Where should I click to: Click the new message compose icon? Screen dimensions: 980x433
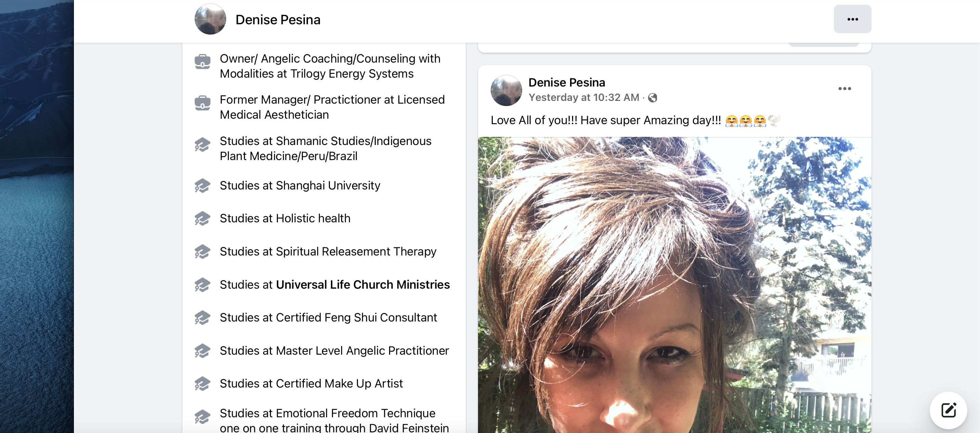tap(949, 410)
